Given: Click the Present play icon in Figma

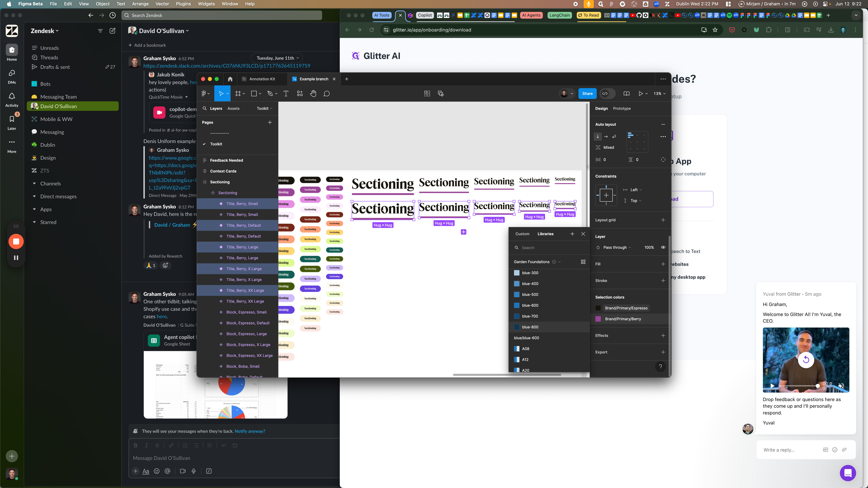Looking at the screenshot, I should [640, 94].
